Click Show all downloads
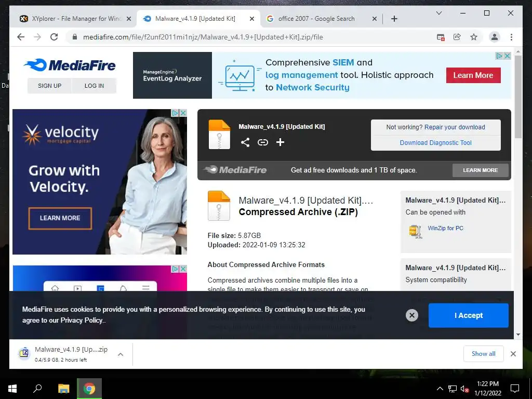This screenshot has height=399, width=532. point(484,354)
